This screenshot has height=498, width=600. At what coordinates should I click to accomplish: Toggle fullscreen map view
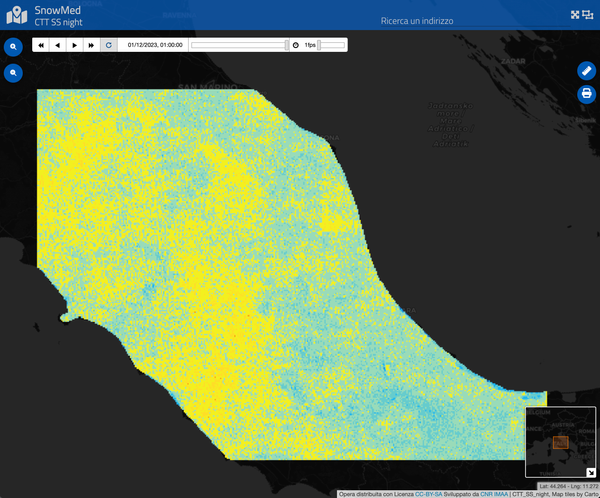[575, 15]
